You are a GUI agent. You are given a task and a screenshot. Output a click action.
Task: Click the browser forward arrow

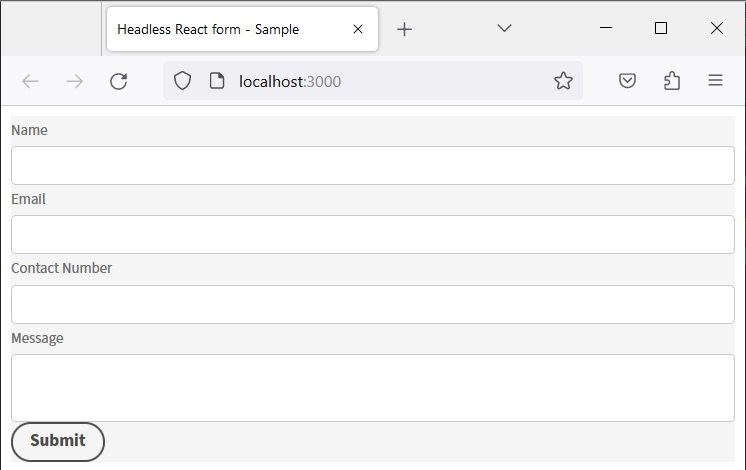point(74,82)
